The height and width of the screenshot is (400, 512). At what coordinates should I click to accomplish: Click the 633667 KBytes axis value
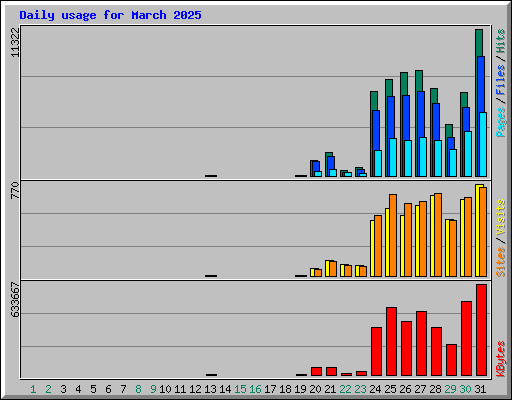click(15, 299)
